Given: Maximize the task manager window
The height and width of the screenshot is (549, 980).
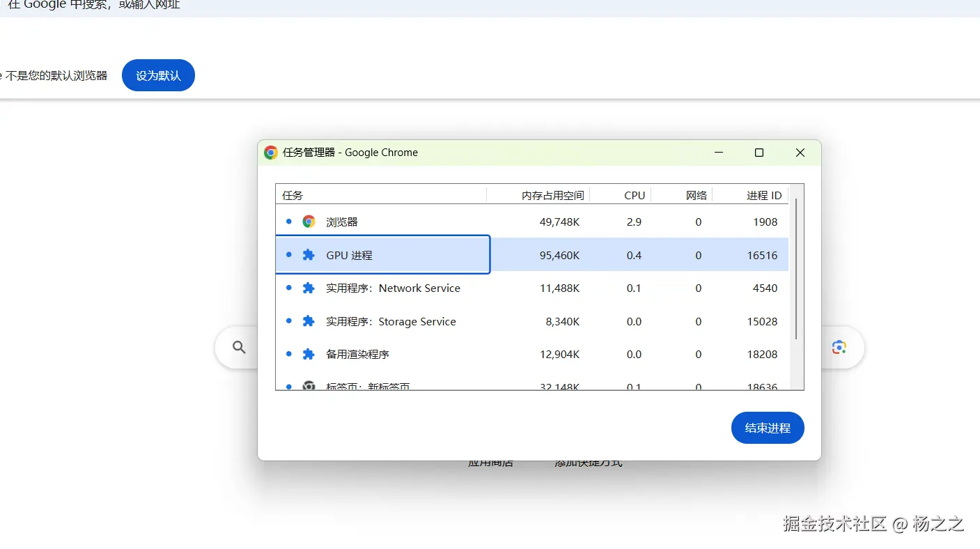Looking at the screenshot, I should click(x=759, y=153).
